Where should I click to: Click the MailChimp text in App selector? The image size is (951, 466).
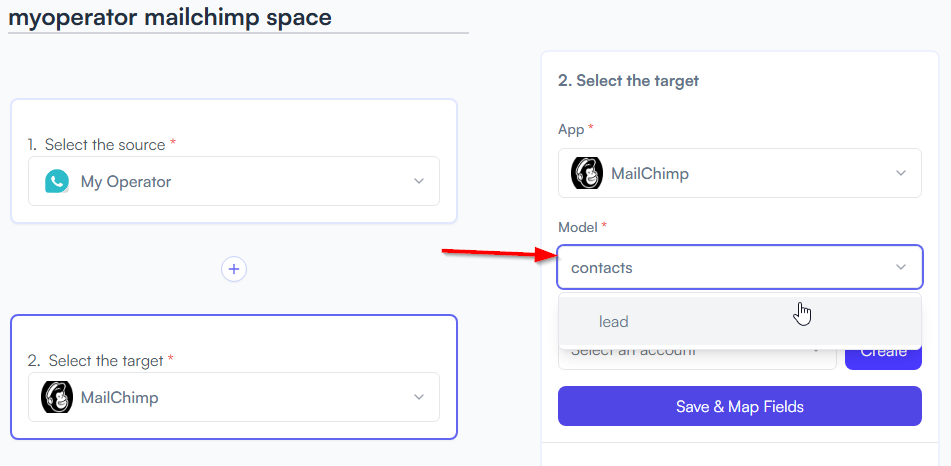tap(650, 174)
